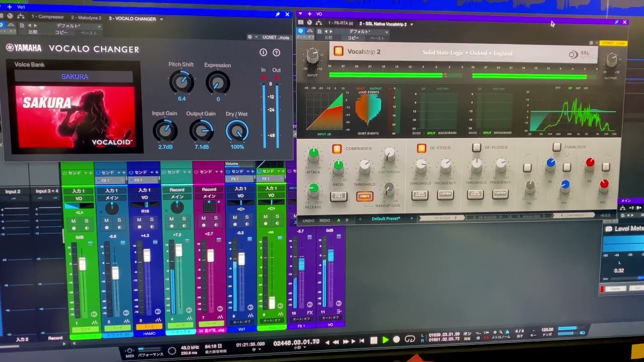This screenshot has width=644, height=362.
Task: Add insert with plus icon above SSL window
Action: [x=309, y=14]
